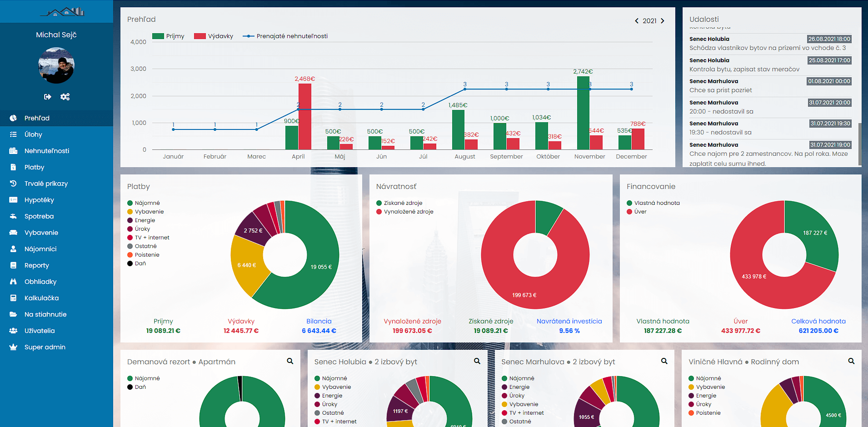This screenshot has width=868, height=427.
Task: Click the red April 2,468€ expense bar
Action: (305, 117)
